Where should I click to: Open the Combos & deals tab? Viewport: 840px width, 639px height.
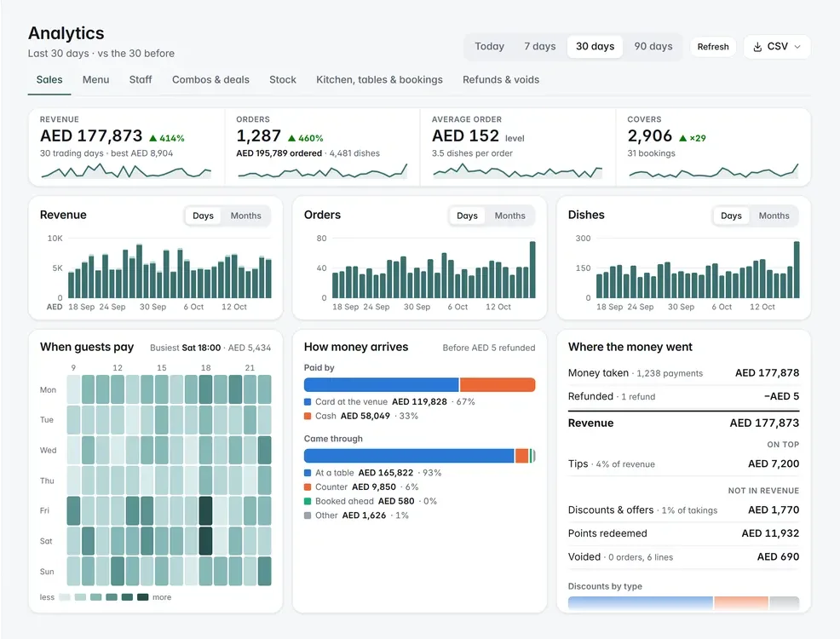[210, 80]
